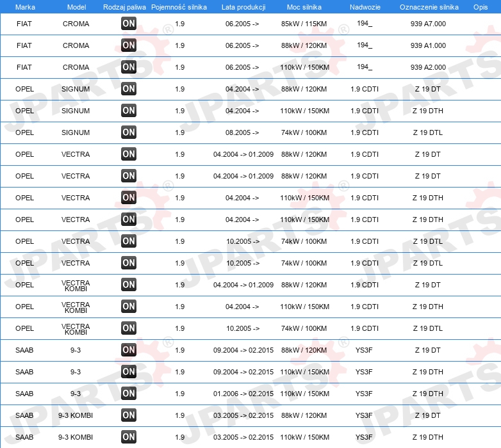501x448 pixels.
Task: Click the ON fuel icon for 939 A1.000
Action: click(129, 45)
